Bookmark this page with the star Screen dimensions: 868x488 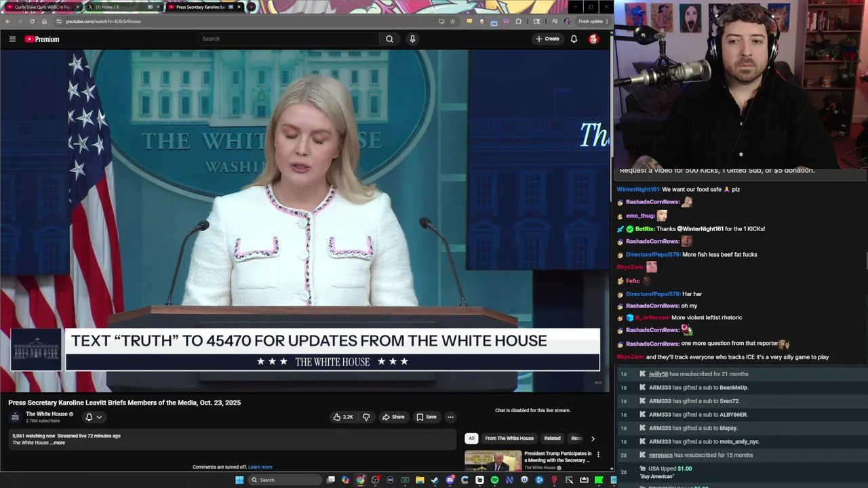tap(452, 21)
